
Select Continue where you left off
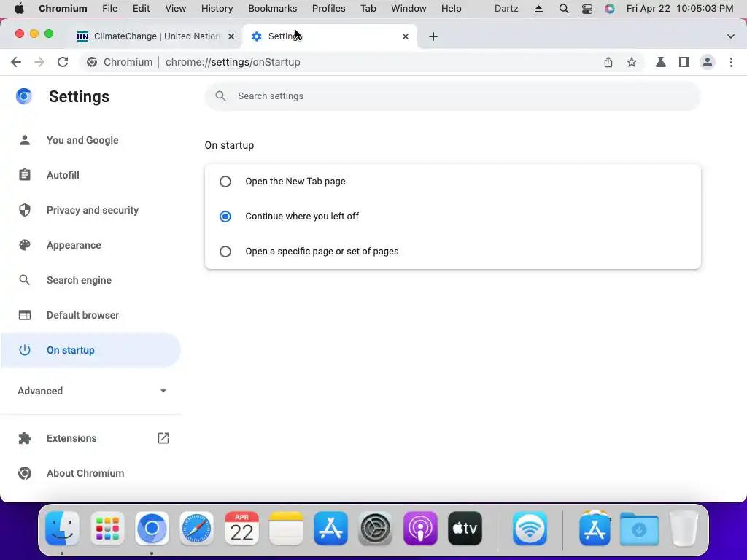[225, 216]
